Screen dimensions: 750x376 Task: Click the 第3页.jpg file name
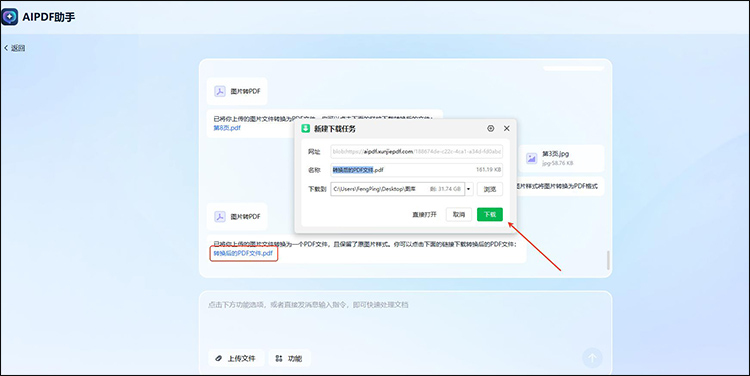tap(555, 154)
